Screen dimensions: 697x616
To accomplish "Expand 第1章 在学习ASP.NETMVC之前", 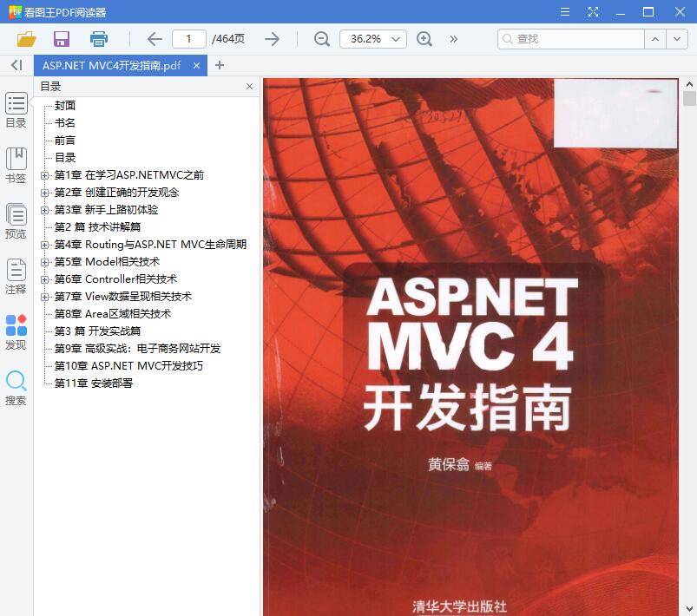I will coord(44,175).
